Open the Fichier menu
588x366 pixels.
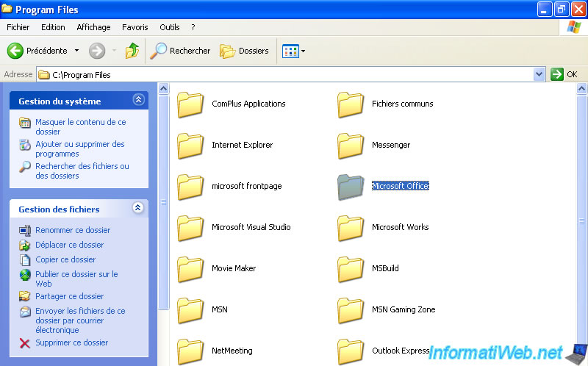(18, 27)
